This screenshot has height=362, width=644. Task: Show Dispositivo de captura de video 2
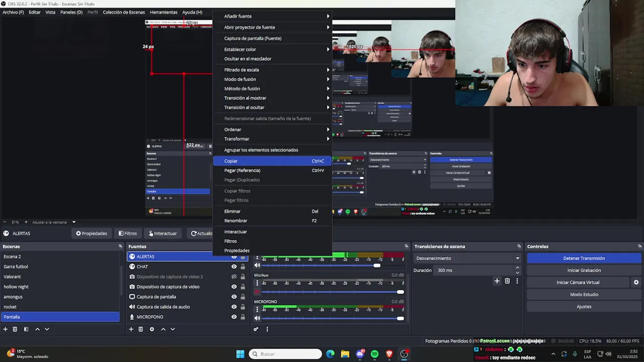point(234,277)
